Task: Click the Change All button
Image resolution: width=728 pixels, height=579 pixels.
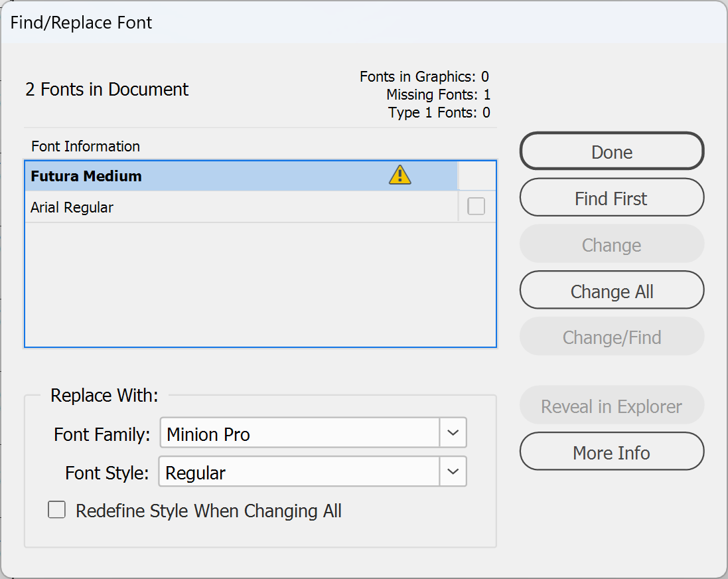Action: 611,290
